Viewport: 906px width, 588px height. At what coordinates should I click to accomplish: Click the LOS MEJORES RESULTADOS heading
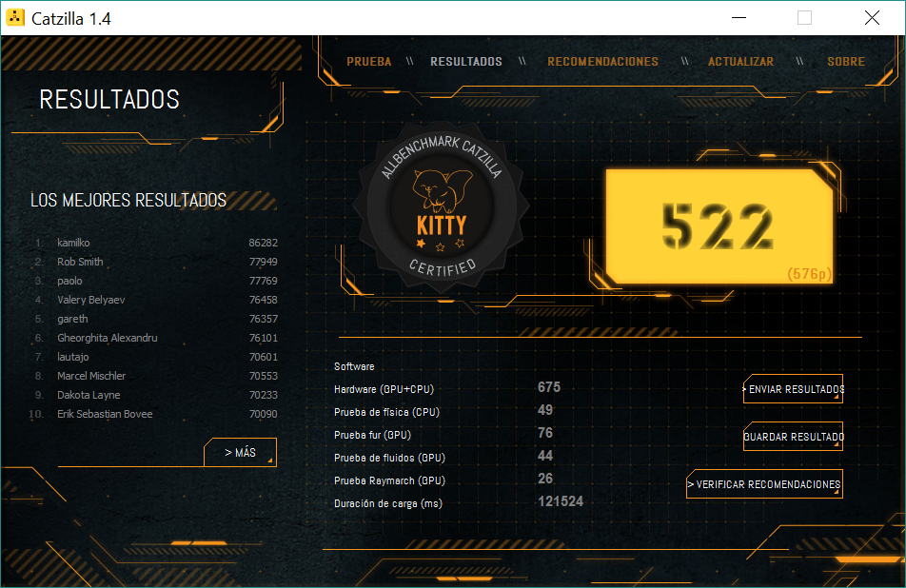coord(128,201)
